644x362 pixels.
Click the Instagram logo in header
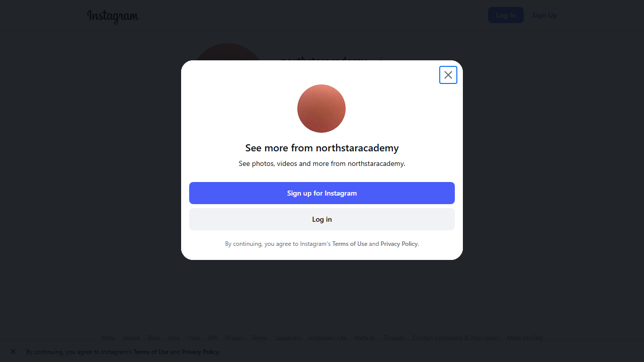click(113, 16)
